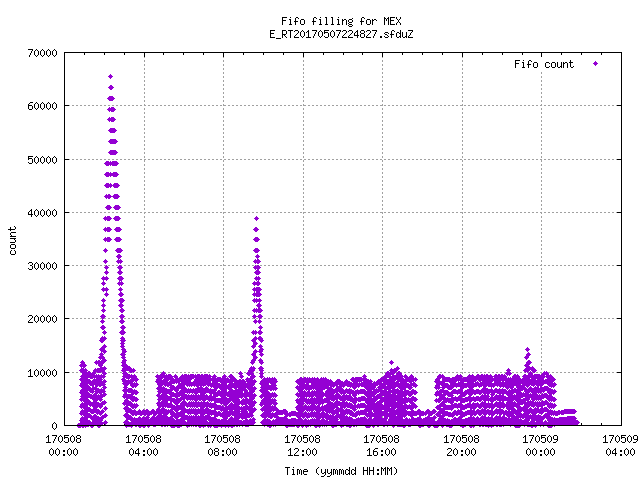Click the x-axis tick label 170509 04:00

620,445
